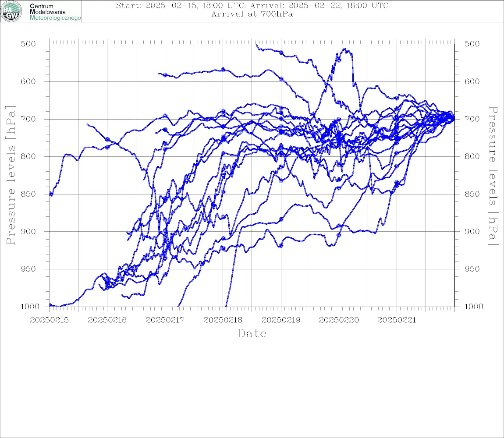Click the left axis 500 label
504x438 pixels.
(28, 44)
